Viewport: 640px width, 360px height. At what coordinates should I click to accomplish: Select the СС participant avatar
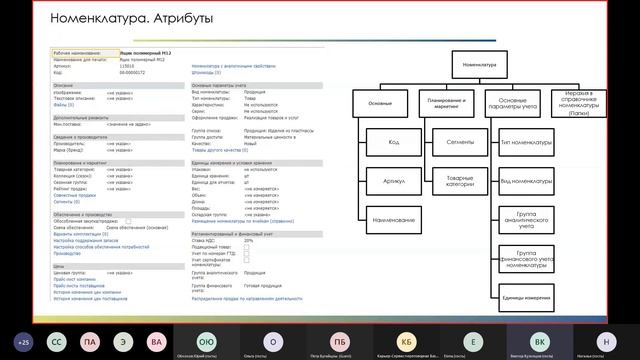click(56, 342)
